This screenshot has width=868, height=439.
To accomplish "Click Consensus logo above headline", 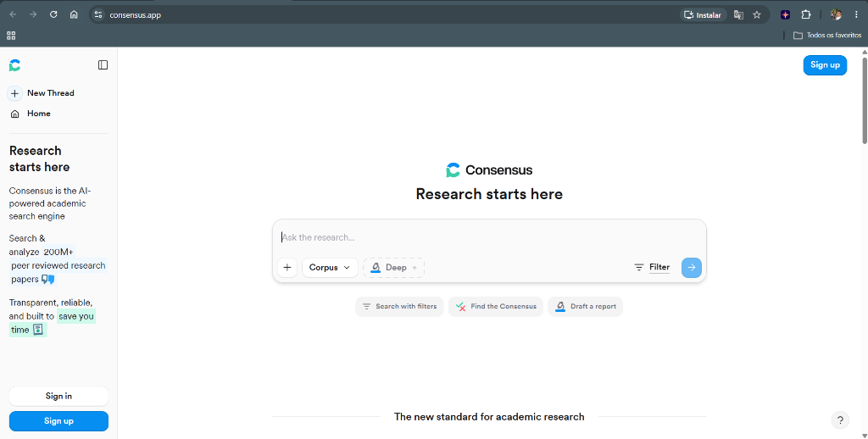I will click(489, 170).
